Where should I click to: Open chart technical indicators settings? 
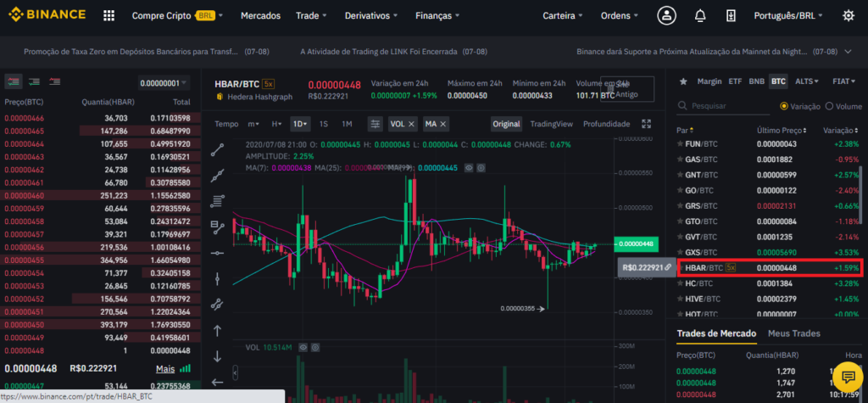click(376, 124)
